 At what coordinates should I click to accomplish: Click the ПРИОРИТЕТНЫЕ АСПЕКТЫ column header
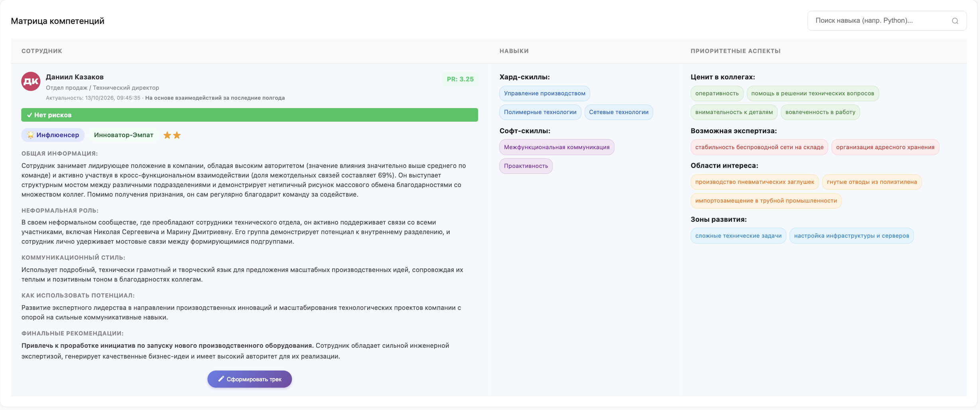point(736,51)
